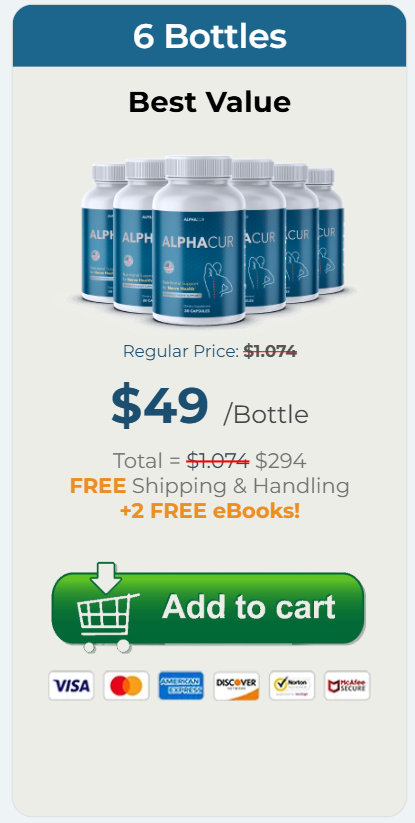Click the Discover Network card icon
This screenshot has width=415, height=823.
click(237, 685)
